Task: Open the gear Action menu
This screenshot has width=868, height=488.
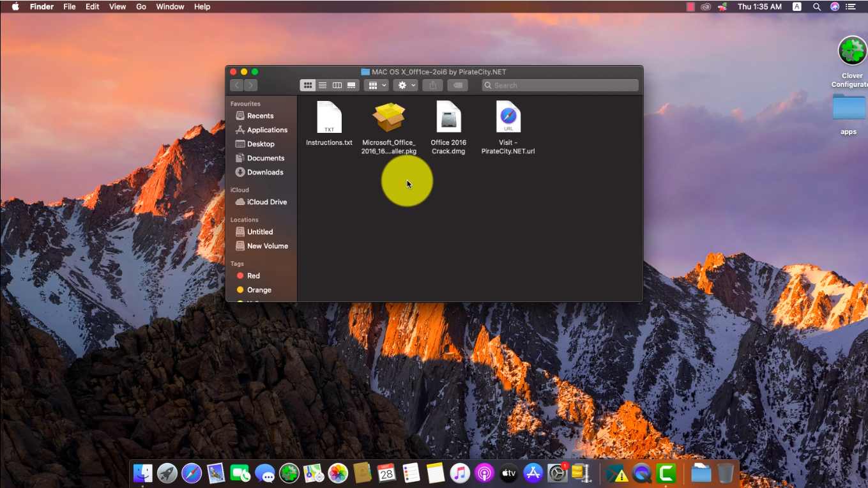Action: 406,85
